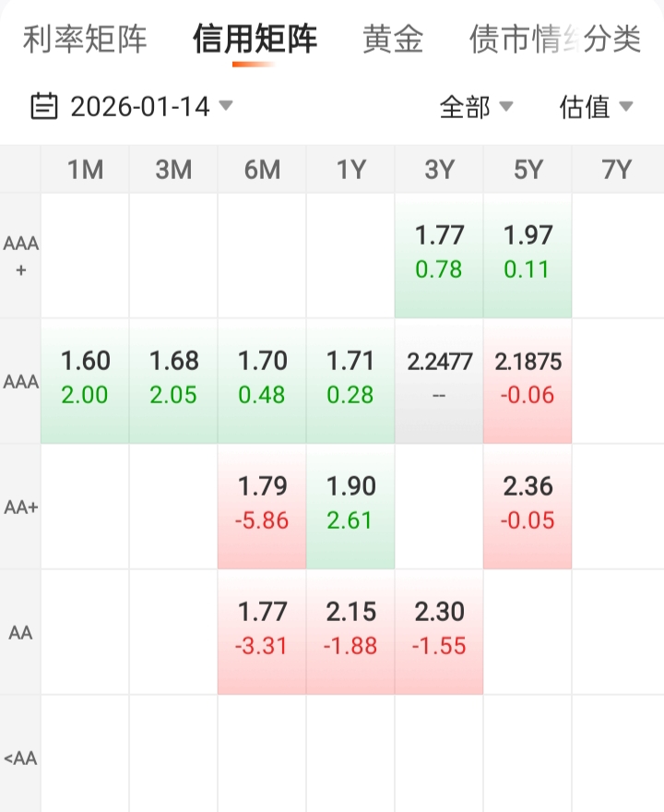Open the 2026-01-14 date dropdown

139,107
